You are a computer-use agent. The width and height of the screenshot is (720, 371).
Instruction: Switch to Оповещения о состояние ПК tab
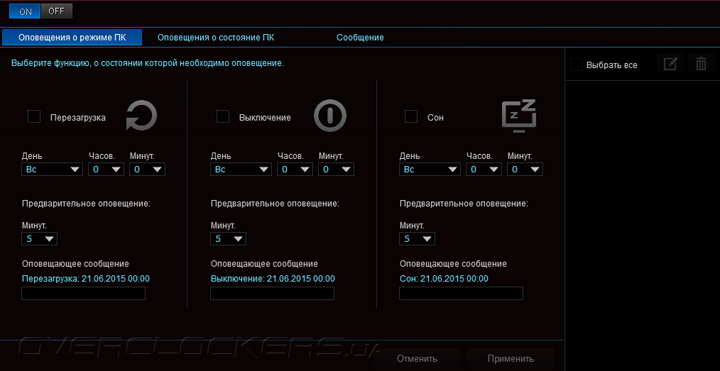pyautogui.click(x=216, y=38)
